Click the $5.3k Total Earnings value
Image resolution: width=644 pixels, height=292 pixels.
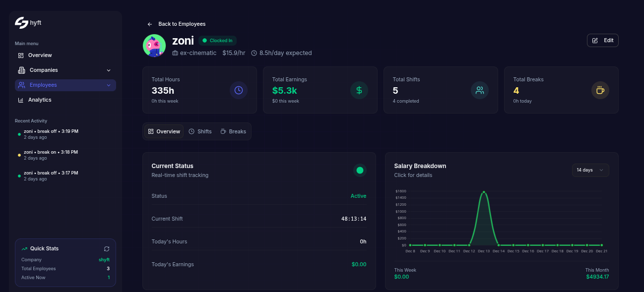point(285,91)
